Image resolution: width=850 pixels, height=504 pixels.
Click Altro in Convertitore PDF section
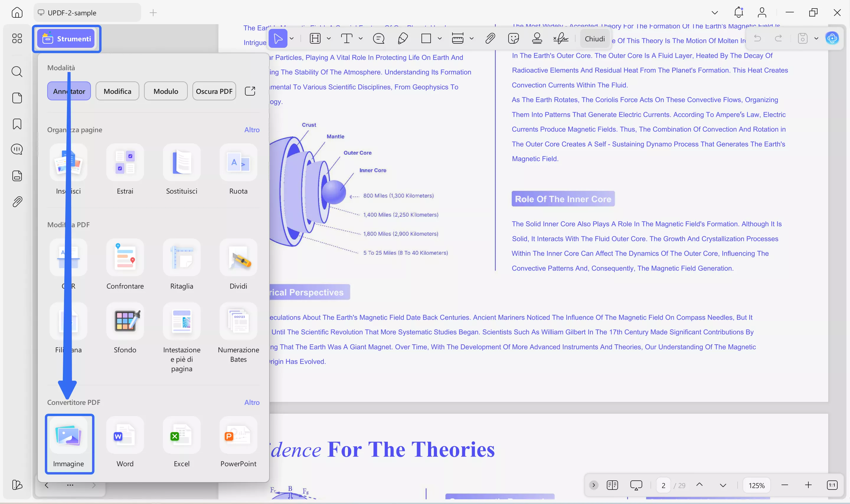[252, 402]
